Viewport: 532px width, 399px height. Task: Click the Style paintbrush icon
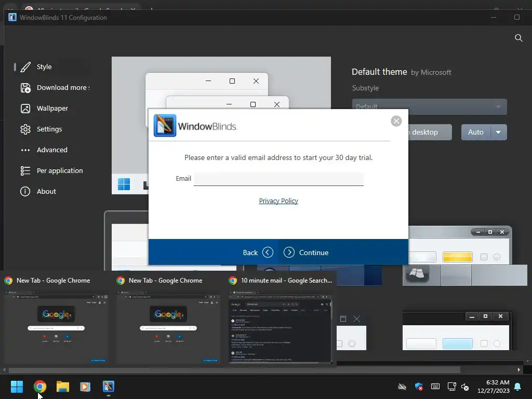coord(25,67)
